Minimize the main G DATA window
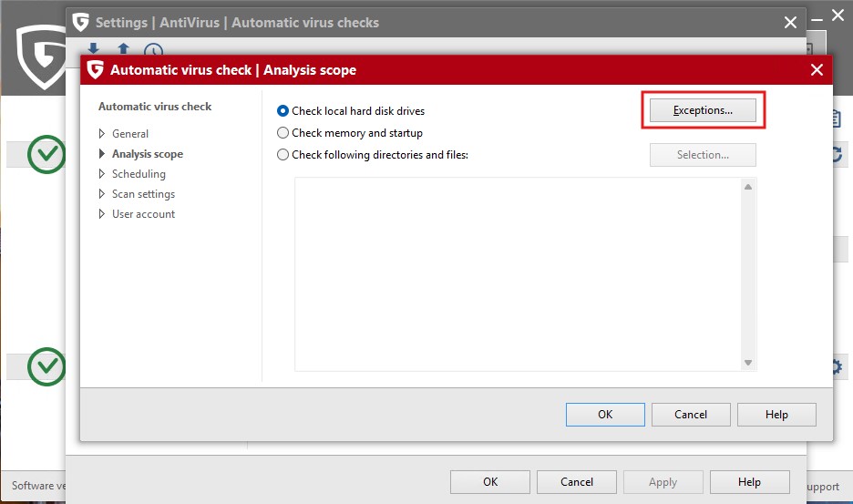This screenshot has width=853, height=504. 817,19
